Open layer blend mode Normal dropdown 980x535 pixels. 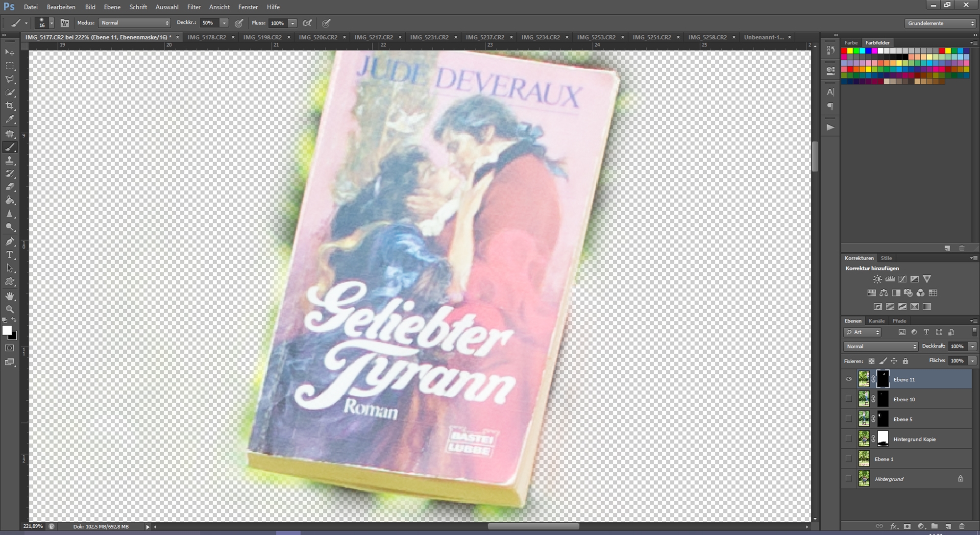click(880, 346)
